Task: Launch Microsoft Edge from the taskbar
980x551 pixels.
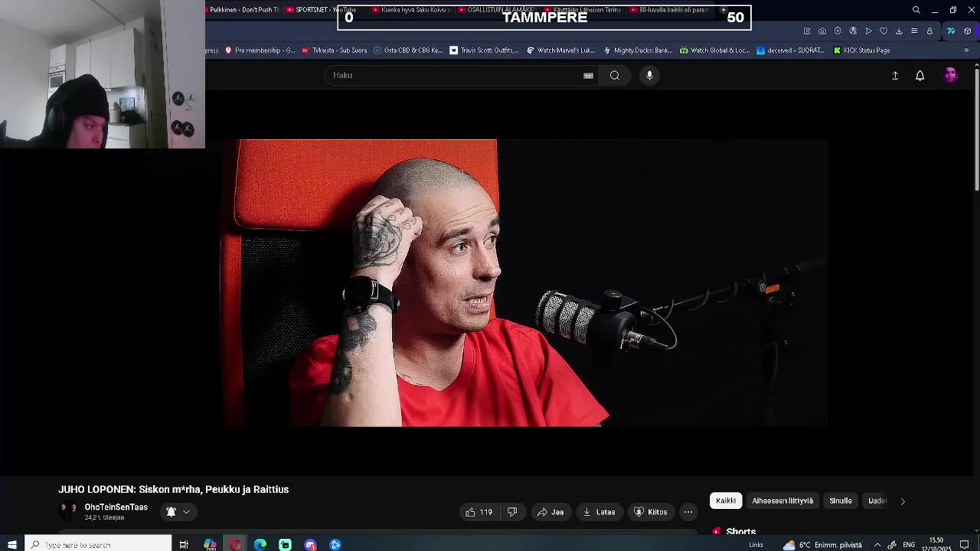Action: pyautogui.click(x=260, y=545)
